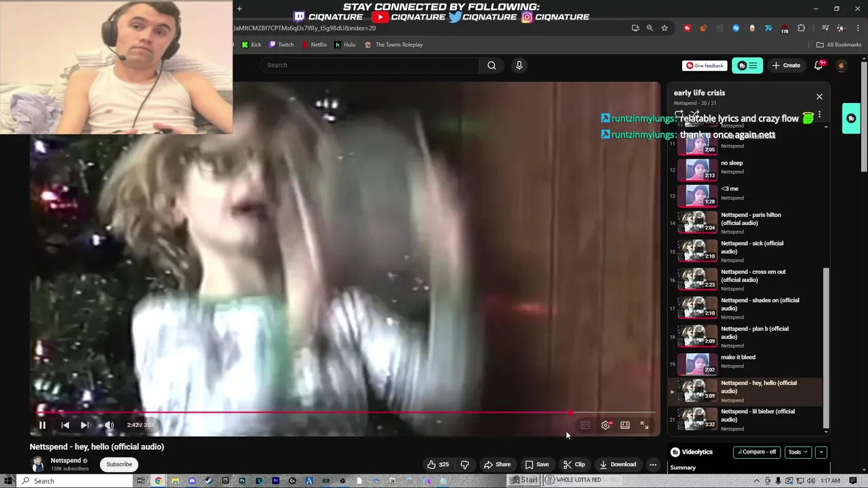The height and width of the screenshot is (488, 868).
Task: Open Nettspend channel avatar
Action: [x=38, y=464]
